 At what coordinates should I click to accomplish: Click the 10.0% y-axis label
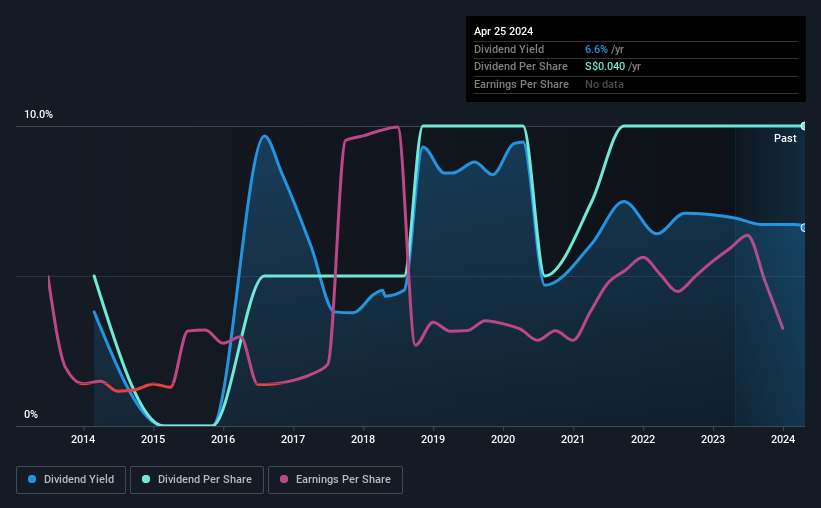pos(38,115)
